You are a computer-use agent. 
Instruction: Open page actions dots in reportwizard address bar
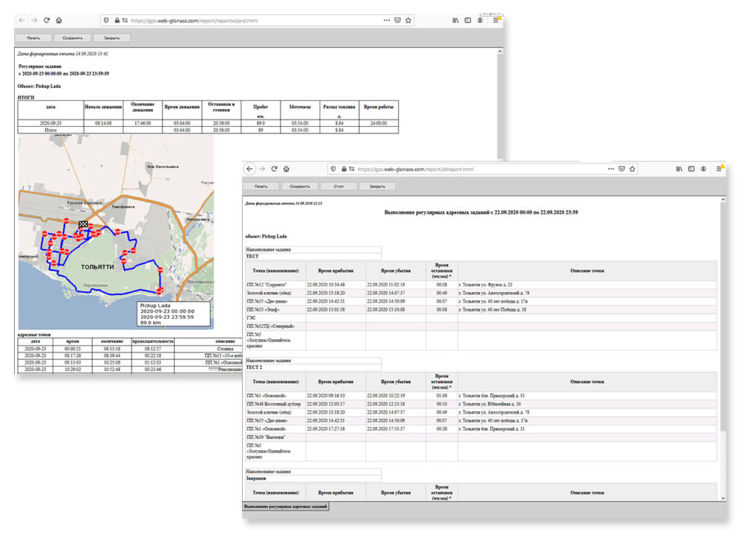tap(387, 20)
